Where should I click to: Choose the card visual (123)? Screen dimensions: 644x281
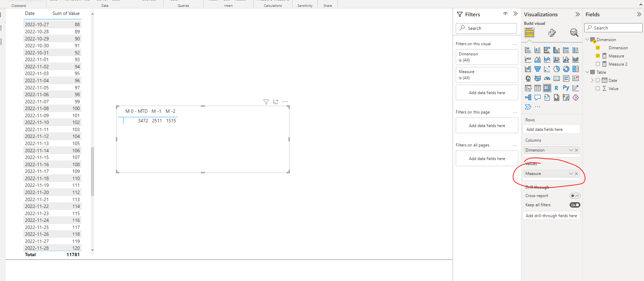point(556,78)
